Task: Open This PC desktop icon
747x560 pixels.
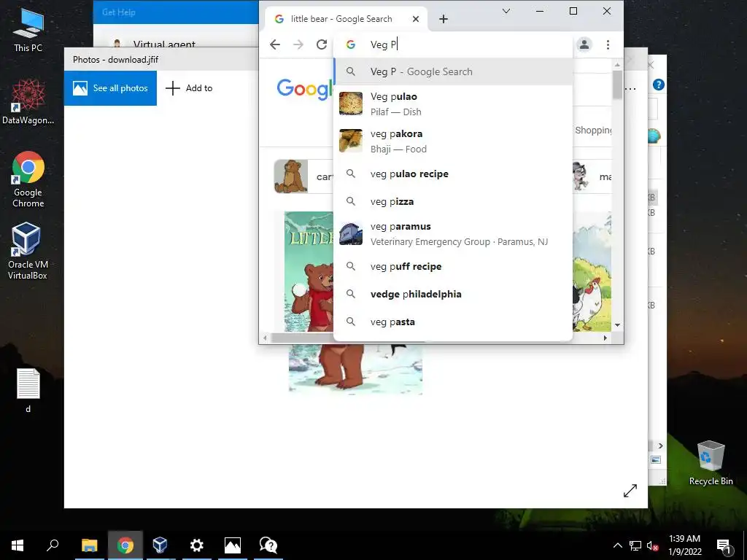Action: point(28,31)
